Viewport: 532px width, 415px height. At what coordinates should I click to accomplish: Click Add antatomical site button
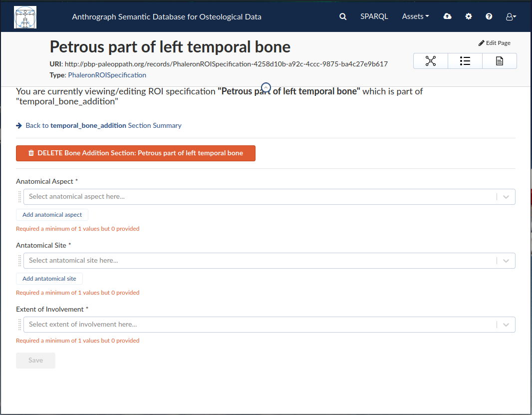[49, 279]
